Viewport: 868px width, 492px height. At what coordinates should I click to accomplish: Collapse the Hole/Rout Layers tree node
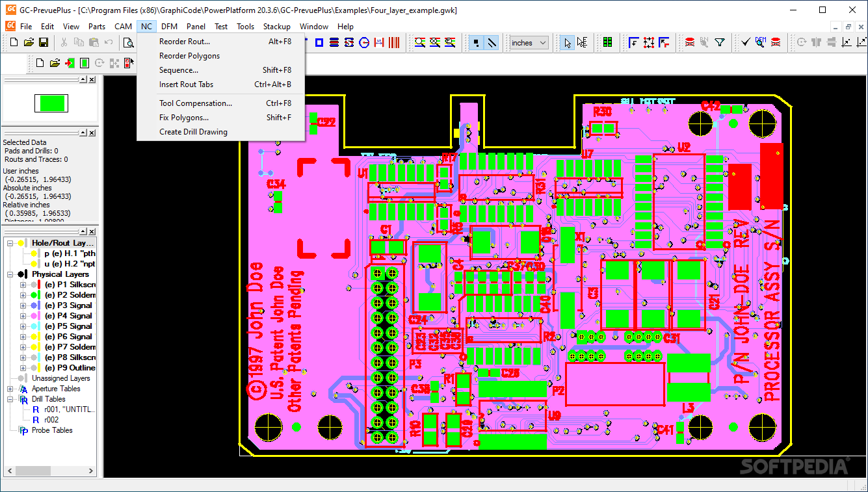coord(10,243)
